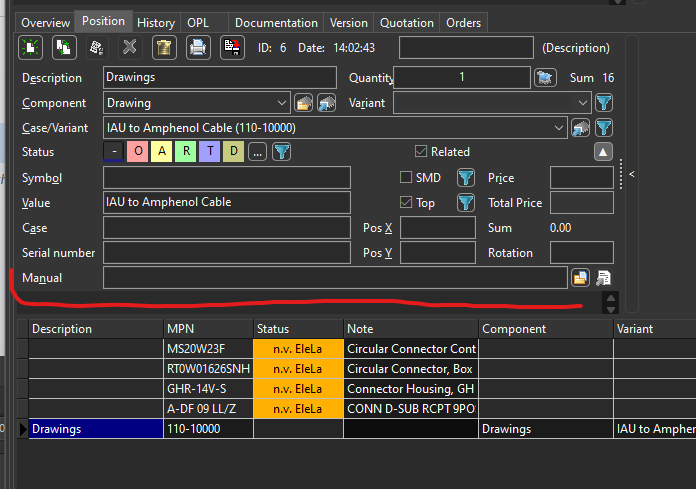Image resolution: width=696 pixels, height=489 pixels.
Task: Click the printer icon in toolbar
Action: [x=198, y=47]
